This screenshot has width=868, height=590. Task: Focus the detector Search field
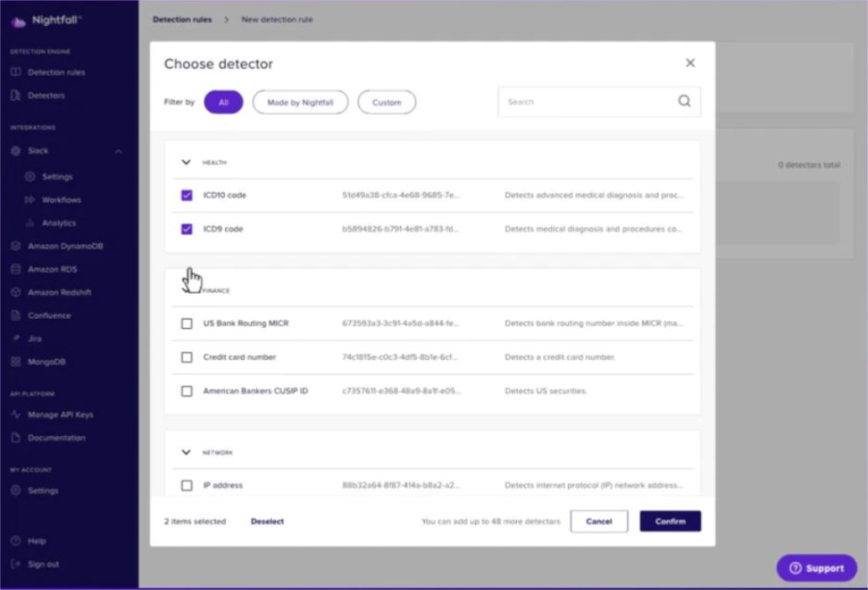(x=599, y=102)
